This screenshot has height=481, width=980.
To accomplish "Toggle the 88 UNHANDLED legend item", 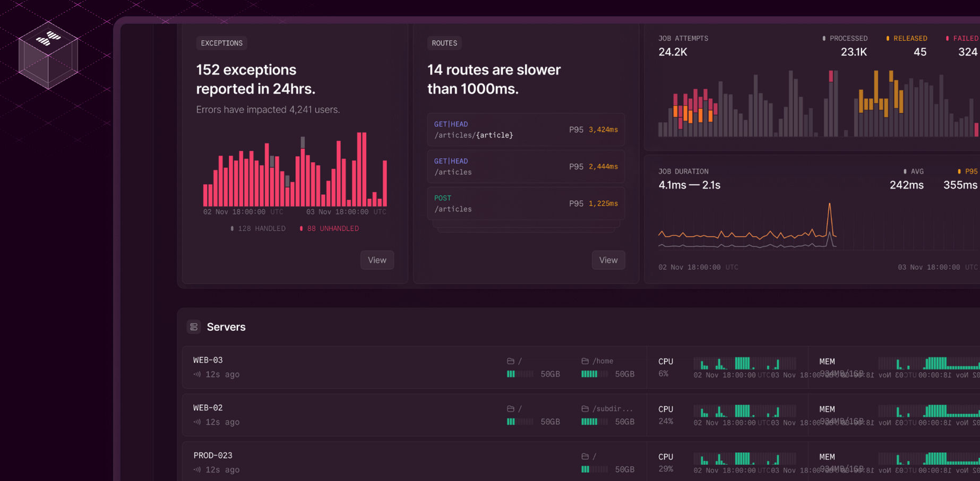I will pyautogui.click(x=329, y=228).
